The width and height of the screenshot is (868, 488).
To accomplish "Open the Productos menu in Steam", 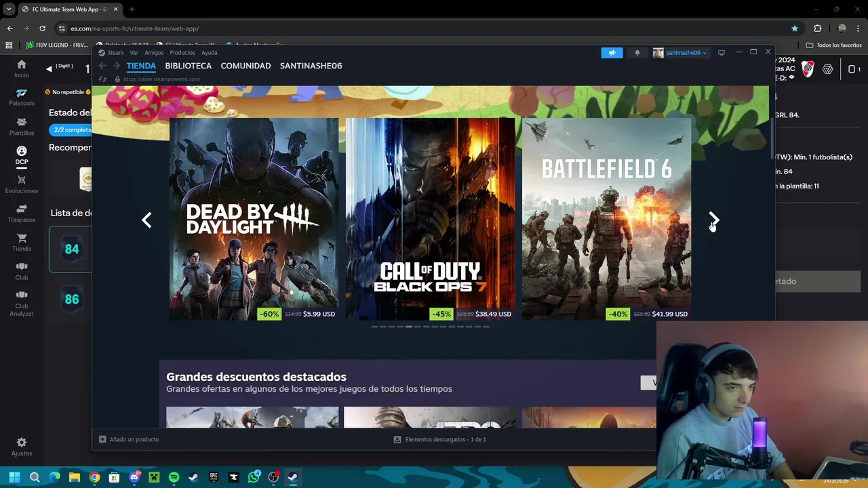I will (182, 53).
